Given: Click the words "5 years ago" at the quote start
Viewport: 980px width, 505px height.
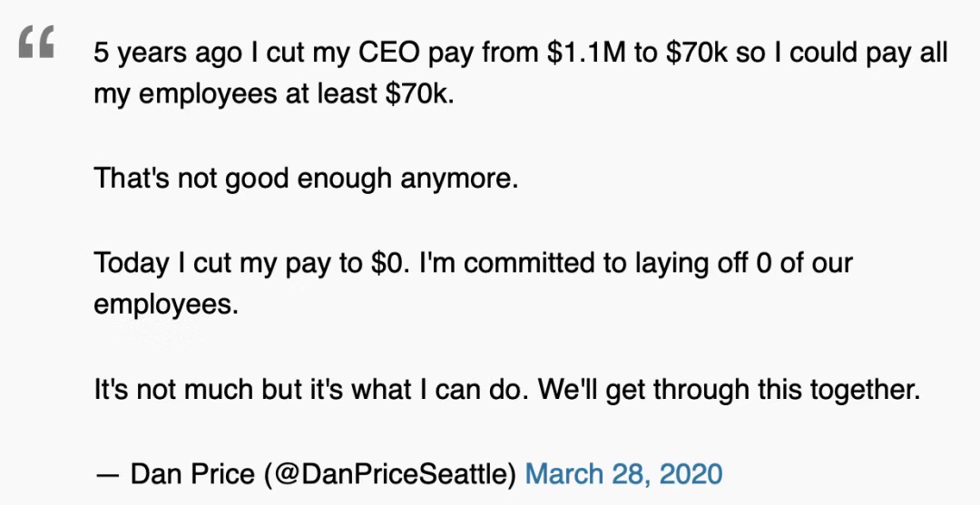Looking at the screenshot, I should click(x=168, y=54).
